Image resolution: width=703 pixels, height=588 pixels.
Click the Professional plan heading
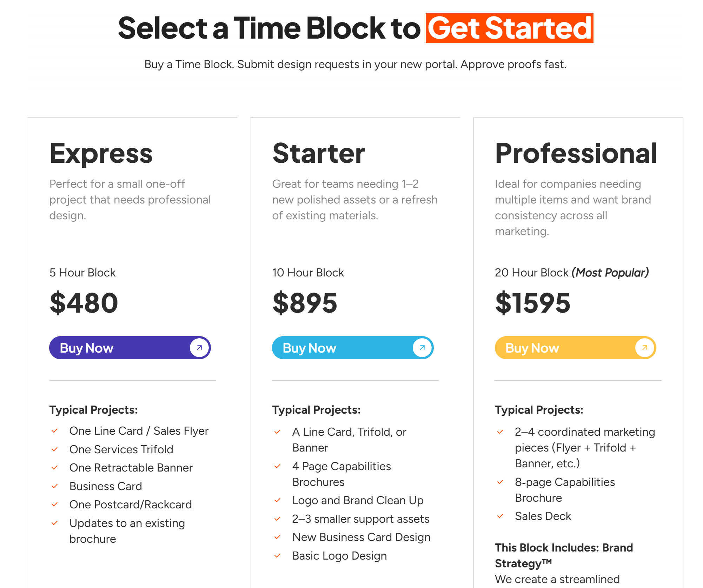pyautogui.click(x=576, y=153)
